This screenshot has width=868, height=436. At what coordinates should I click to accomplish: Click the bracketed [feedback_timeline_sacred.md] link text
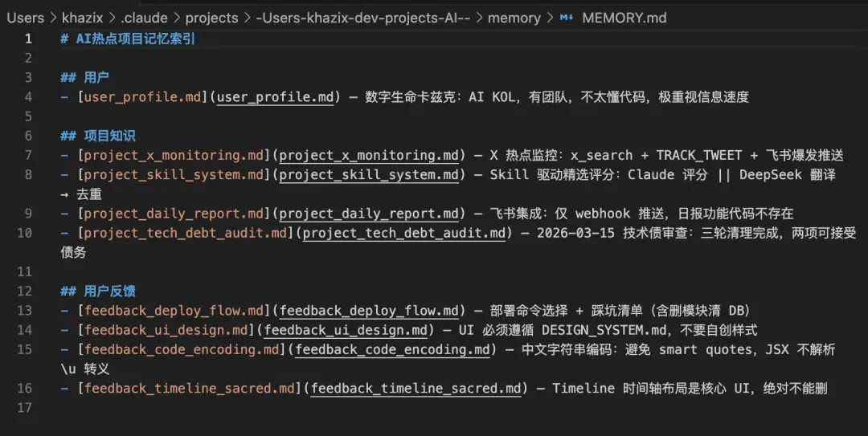point(190,389)
